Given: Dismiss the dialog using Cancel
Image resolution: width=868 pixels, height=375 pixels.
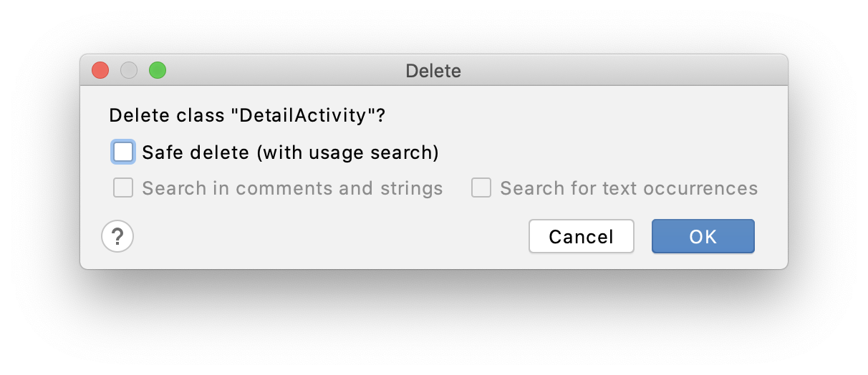Looking at the screenshot, I should [582, 236].
